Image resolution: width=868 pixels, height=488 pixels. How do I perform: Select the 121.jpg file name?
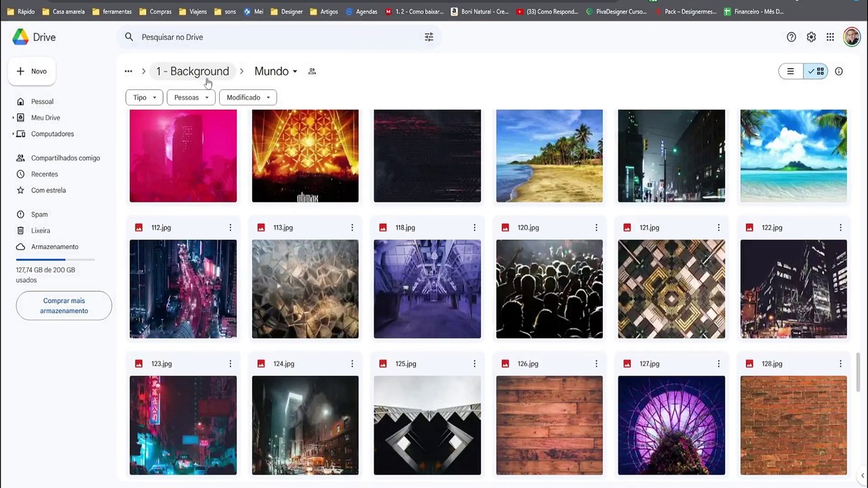(x=650, y=228)
